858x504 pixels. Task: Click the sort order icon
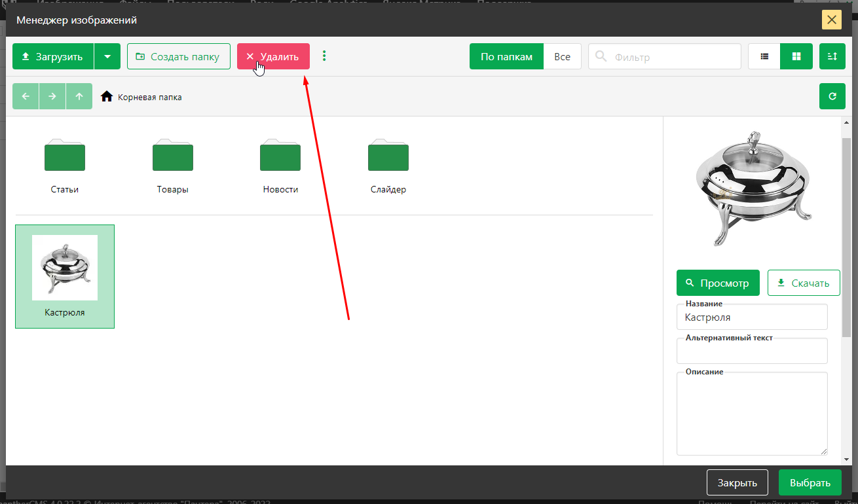(832, 57)
